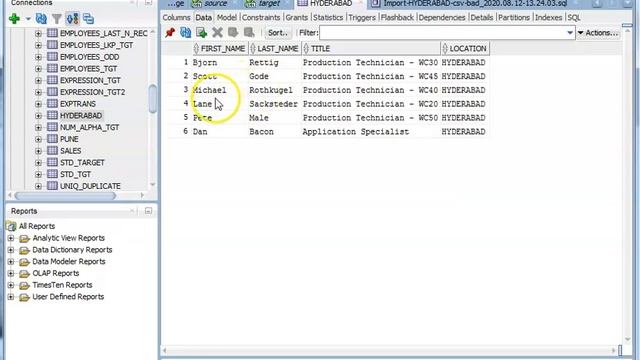640x360 pixels.
Task: Switch to the source editor tab
Action: (x=215, y=4)
